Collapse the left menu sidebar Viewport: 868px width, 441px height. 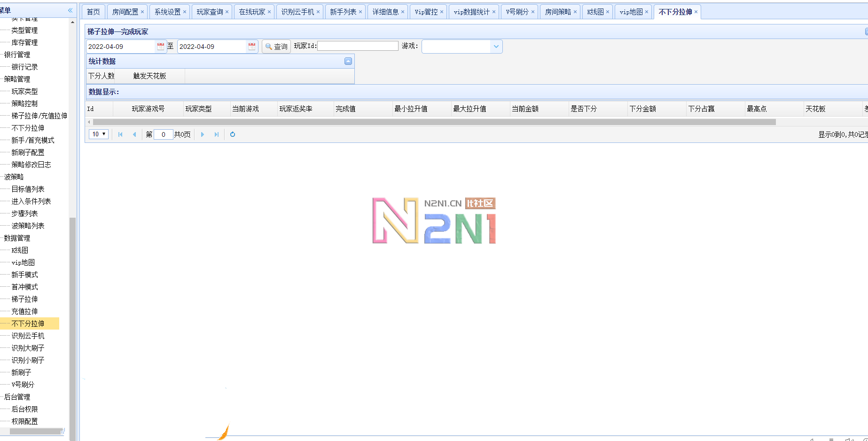click(70, 10)
